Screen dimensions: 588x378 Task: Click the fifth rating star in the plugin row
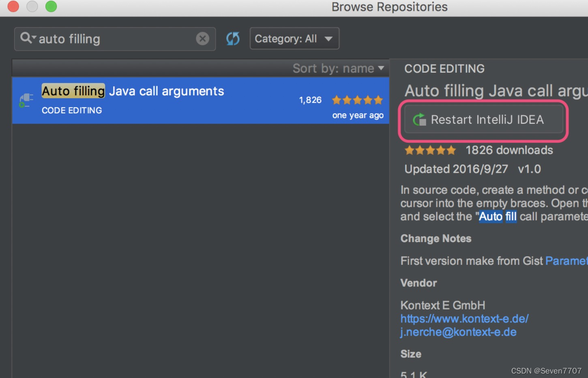click(x=378, y=100)
